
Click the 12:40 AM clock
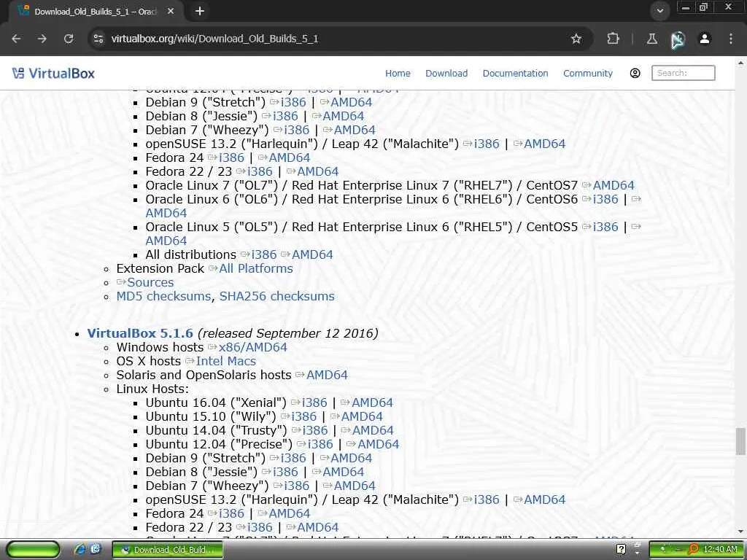click(720, 550)
